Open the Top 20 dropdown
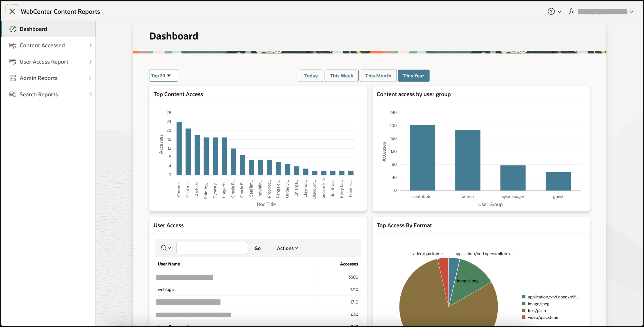Image resolution: width=644 pixels, height=327 pixels. [163, 76]
